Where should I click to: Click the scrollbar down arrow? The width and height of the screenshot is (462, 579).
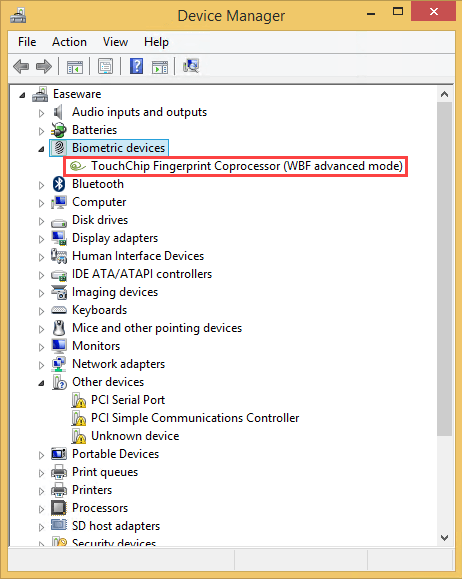pos(445,538)
